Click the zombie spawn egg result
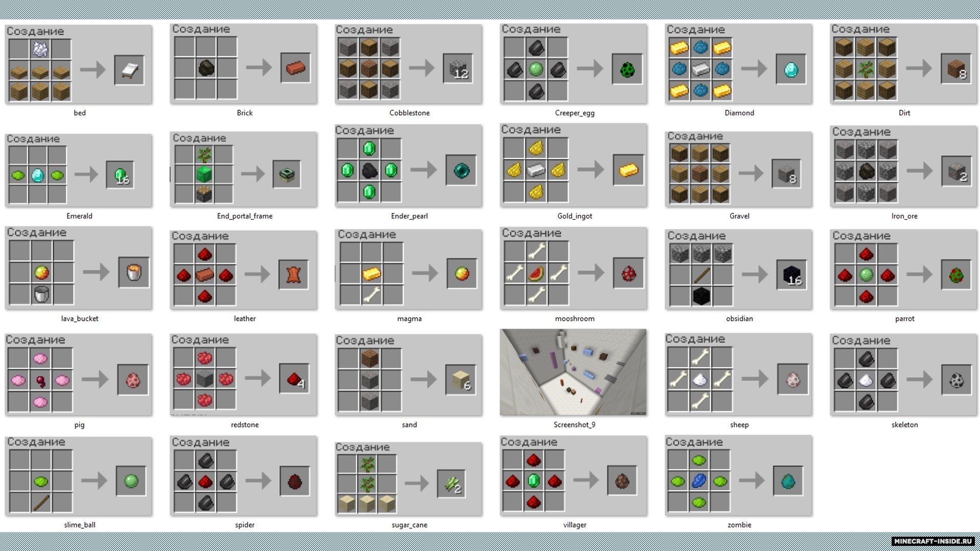Viewport: 980px width, 551px height. click(788, 481)
